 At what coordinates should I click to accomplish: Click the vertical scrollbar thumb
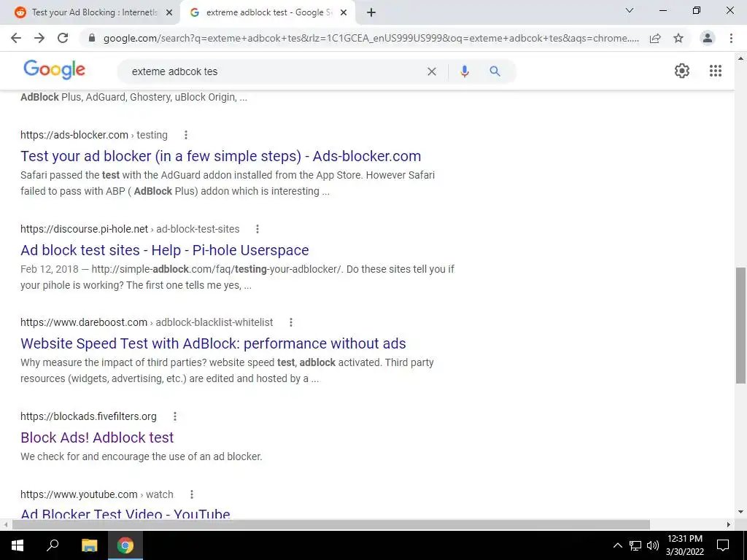tap(740, 325)
